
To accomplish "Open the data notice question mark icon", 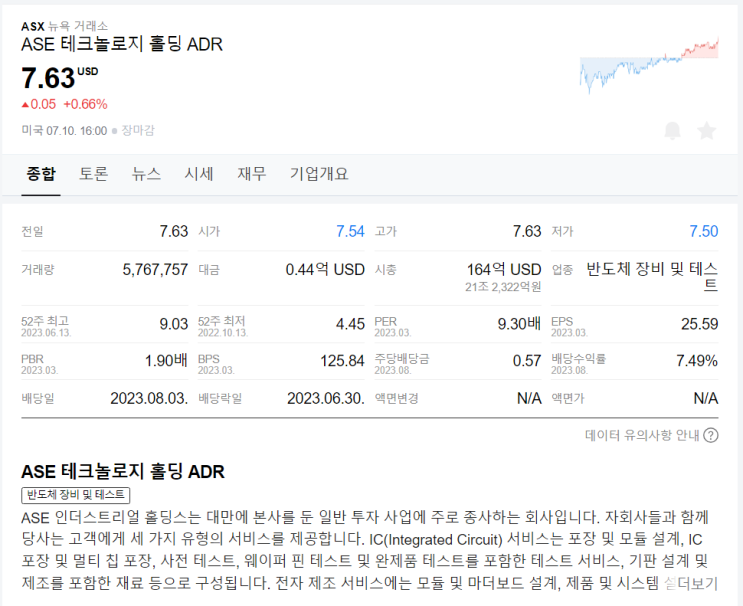I will (x=711, y=435).
